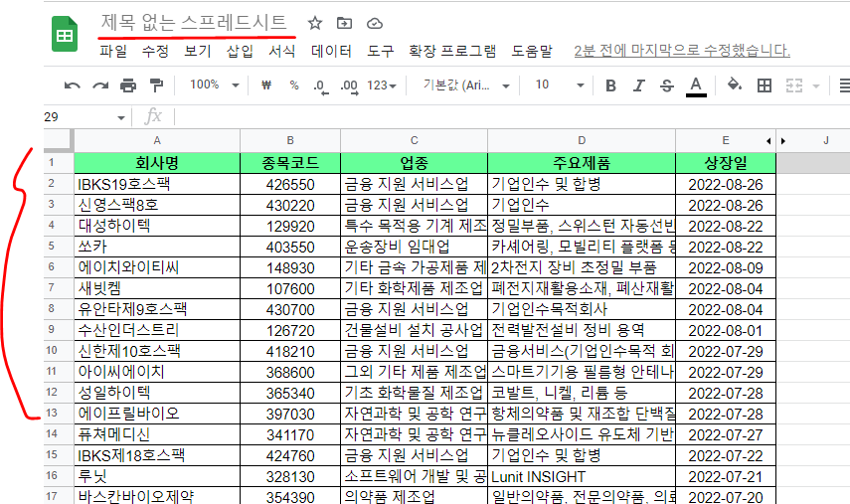Select column E header
Image resolution: width=850 pixels, height=504 pixels.
click(726, 140)
